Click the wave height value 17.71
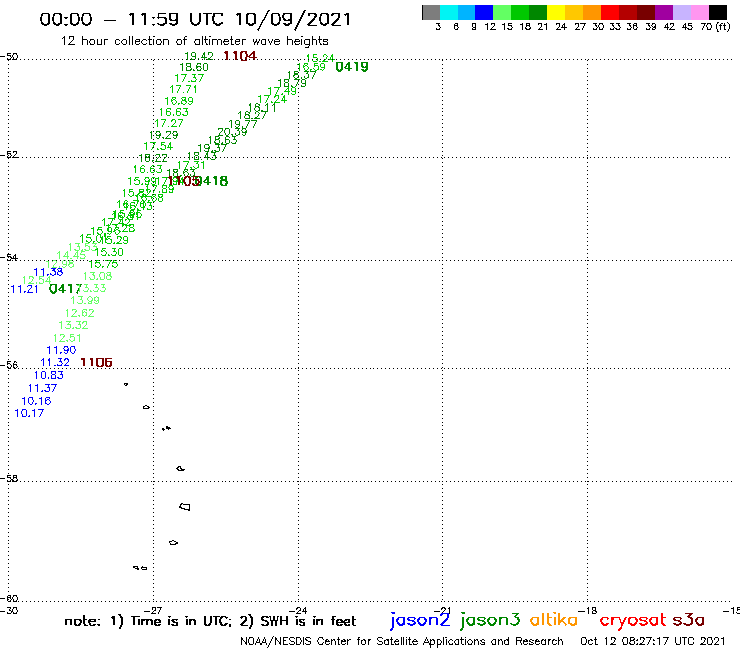Viewport: 740px width, 650px height. (x=183, y=90)
